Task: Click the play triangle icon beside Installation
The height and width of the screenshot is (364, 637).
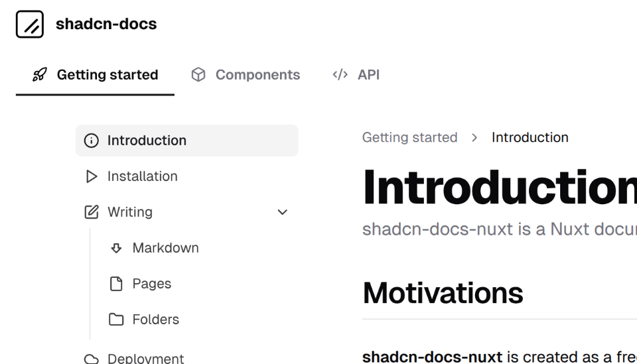Action: [92, 176]
